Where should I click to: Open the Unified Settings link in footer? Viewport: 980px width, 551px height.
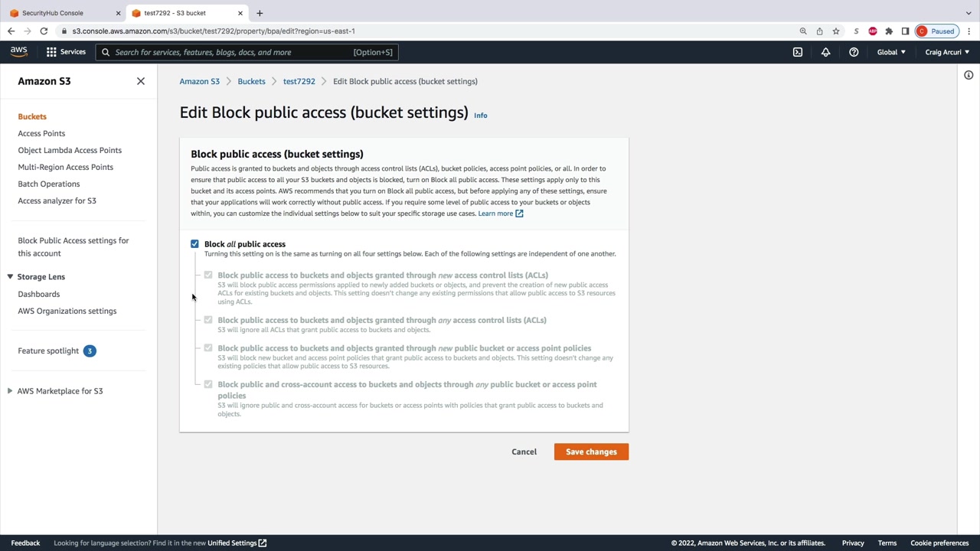click(237, 543)
